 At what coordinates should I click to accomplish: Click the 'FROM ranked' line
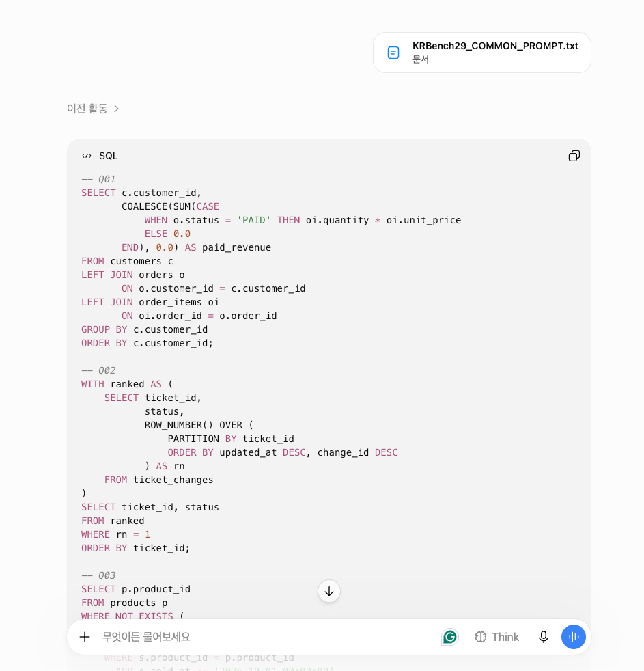[x=113, y=521]
